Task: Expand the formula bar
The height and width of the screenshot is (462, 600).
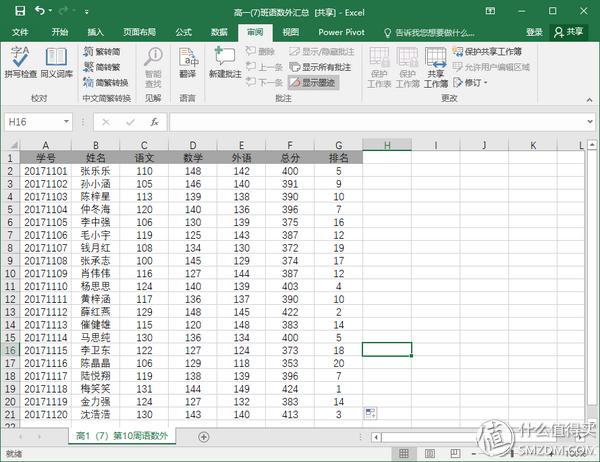Action: point(590,122)
